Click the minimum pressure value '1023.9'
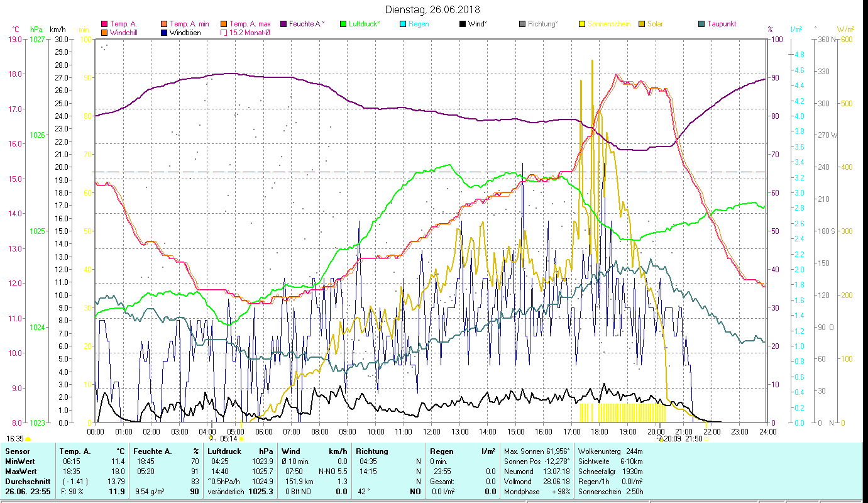The image size is (868, 503). tap(261, 462)
